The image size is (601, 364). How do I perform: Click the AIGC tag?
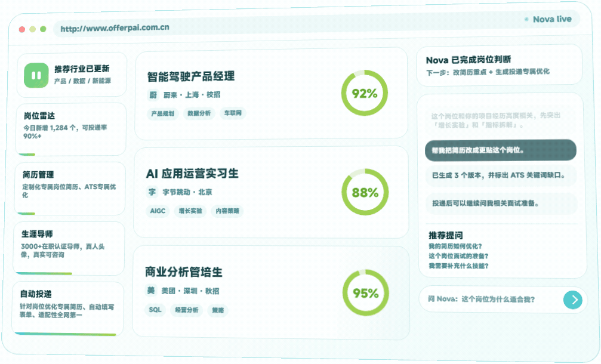(158, 211)
